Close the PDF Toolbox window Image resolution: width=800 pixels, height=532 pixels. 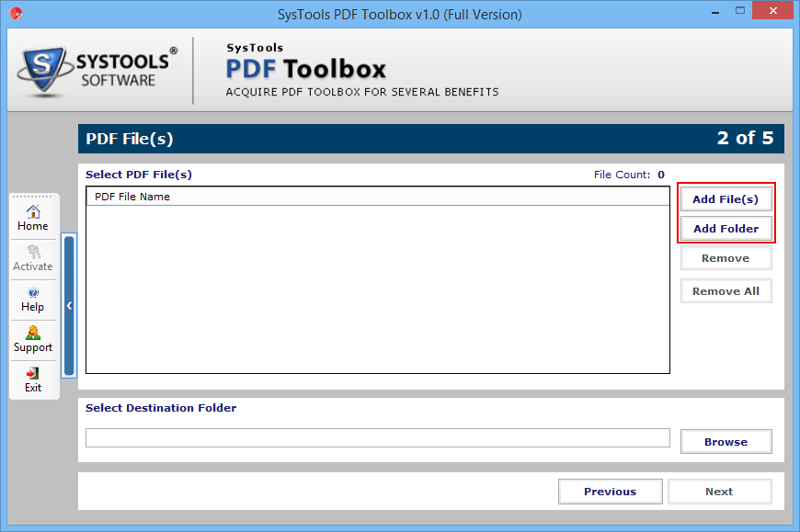(x=773, y=11)
